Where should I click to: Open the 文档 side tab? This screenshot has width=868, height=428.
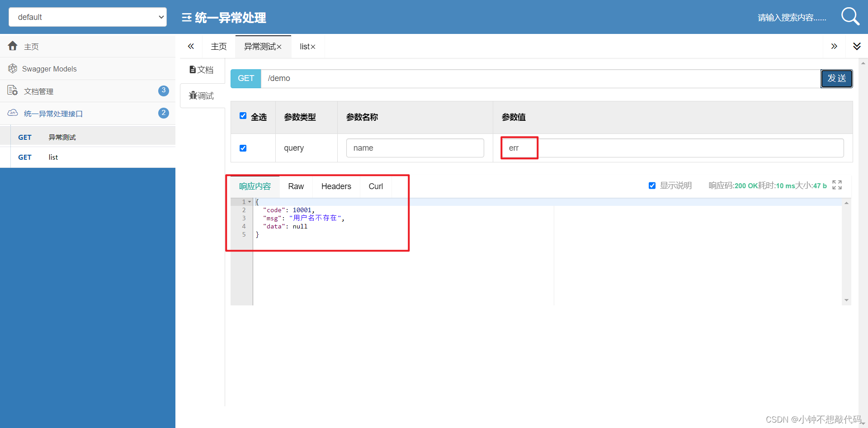[x=202, y=70]
